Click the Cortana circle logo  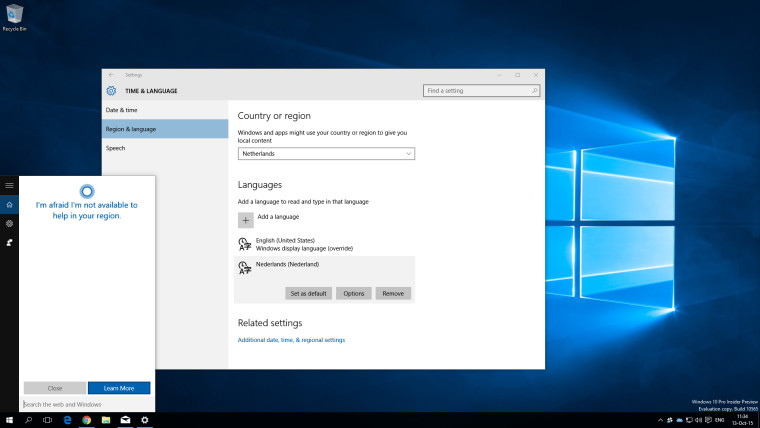pyautogui.click(x=87, y=191)
